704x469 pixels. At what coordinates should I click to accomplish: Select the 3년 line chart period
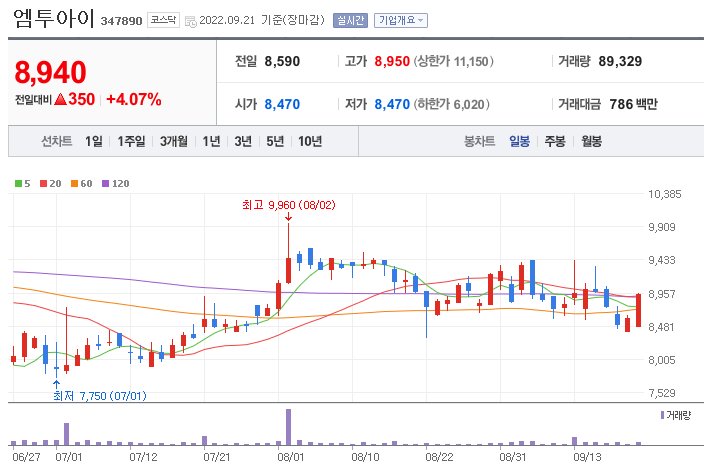pyautogui.click(x=243, y=141)
